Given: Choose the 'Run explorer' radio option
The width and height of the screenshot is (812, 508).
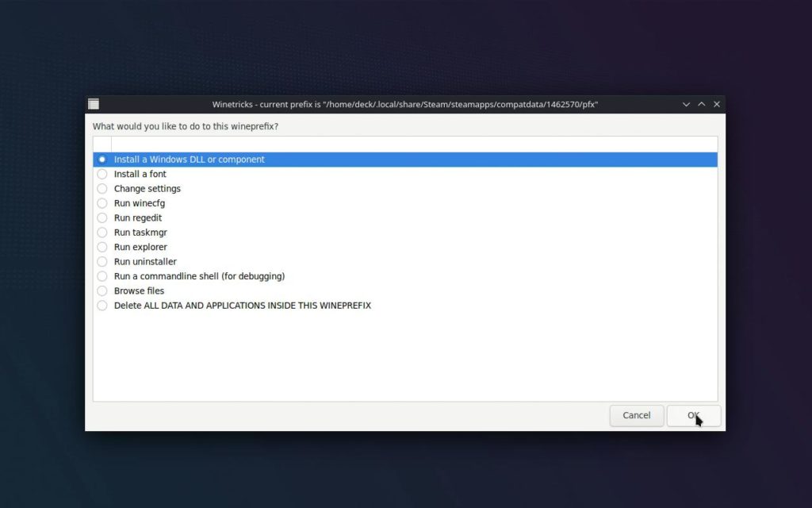Looking at the screenshot, I should [102, 248].
